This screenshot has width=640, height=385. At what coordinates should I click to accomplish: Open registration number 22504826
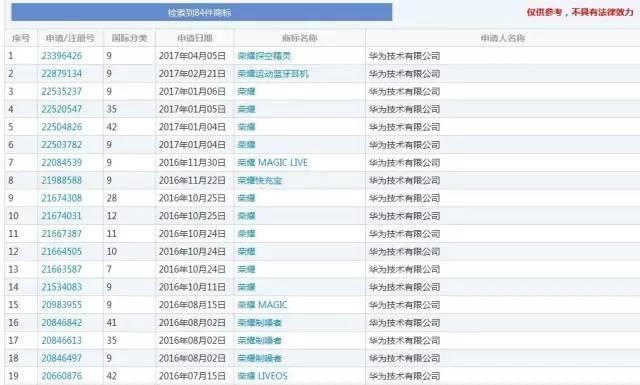pos(62,127)
